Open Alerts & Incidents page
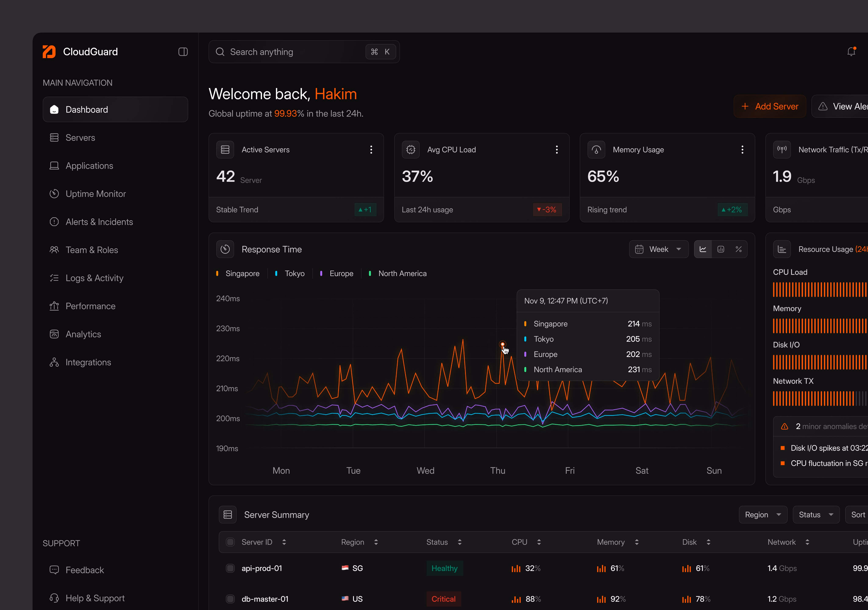This screenshot has height=610, width=868. pos(115,222)
